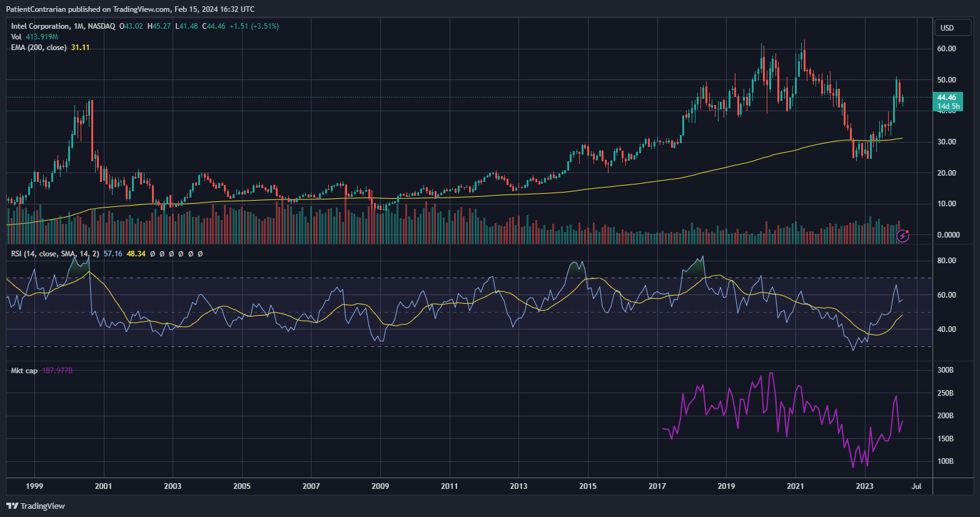Image resolution: width=980 pixels, height=517 pixels.
Task: Click the 100B market cap scale label
Action: (x=945, y=461)
